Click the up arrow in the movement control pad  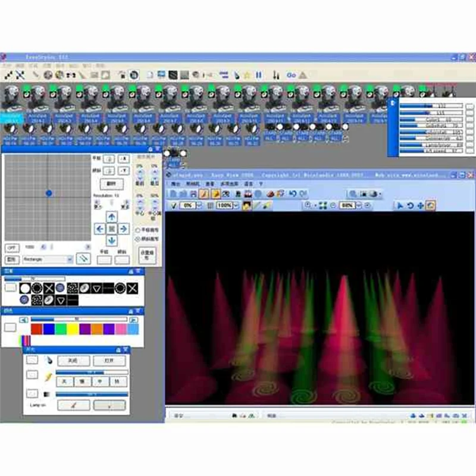(x=112, y=216)
